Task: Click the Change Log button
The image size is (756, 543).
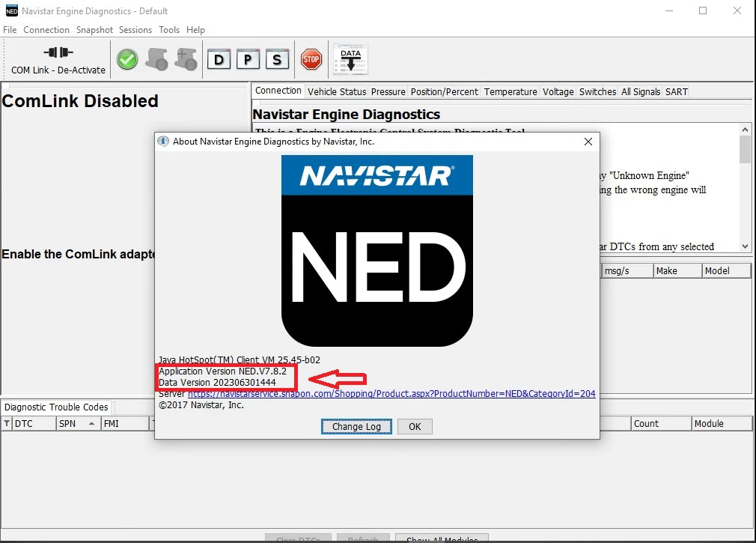Action: tap(356, 426)
